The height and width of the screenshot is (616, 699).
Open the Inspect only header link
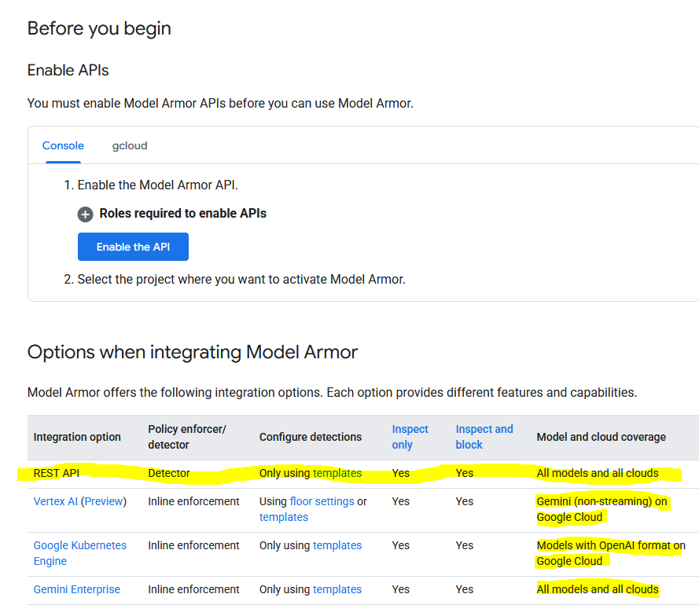(410, 437)
